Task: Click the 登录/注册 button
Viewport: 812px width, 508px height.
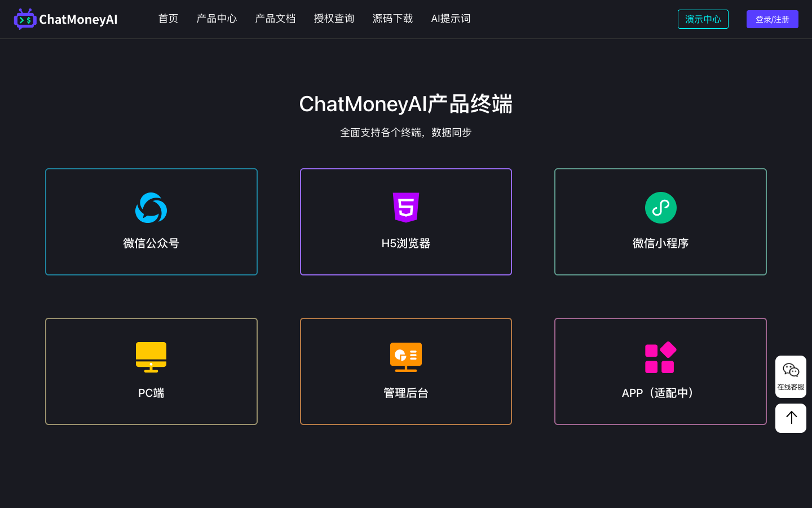Action: 772,19
